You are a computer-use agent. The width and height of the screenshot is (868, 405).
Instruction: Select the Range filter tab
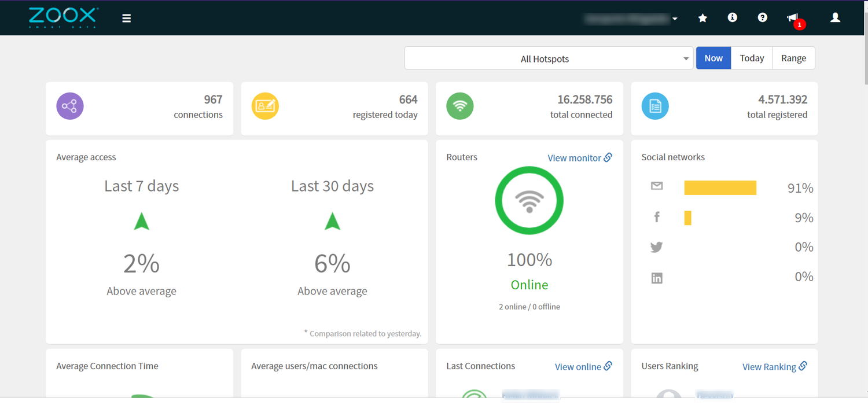[x=793, y=58]
